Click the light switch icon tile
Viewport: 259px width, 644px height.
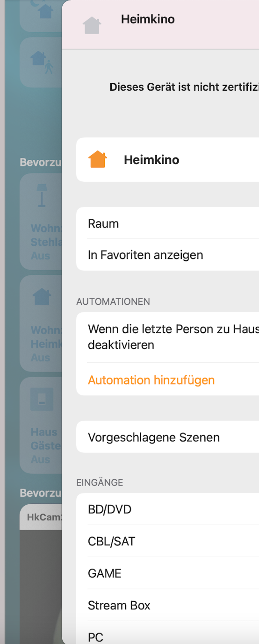(x=42, y=399)
